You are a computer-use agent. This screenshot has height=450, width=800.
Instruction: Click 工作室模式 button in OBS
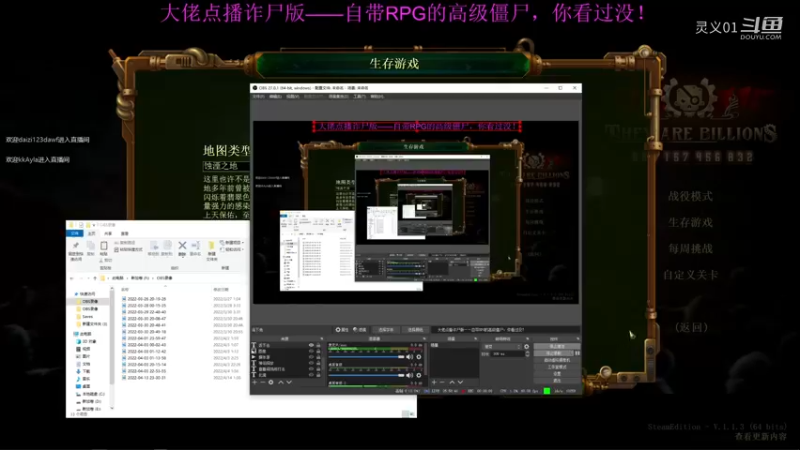click(x=557, y=367)
